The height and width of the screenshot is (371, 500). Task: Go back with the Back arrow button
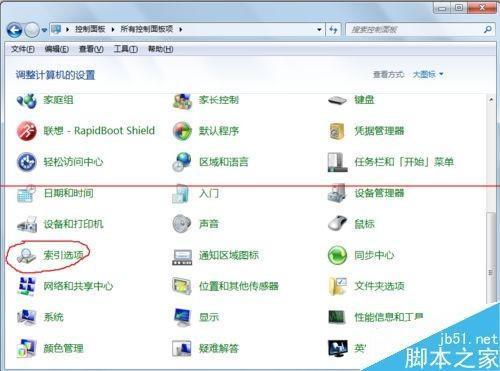point(14,30)
